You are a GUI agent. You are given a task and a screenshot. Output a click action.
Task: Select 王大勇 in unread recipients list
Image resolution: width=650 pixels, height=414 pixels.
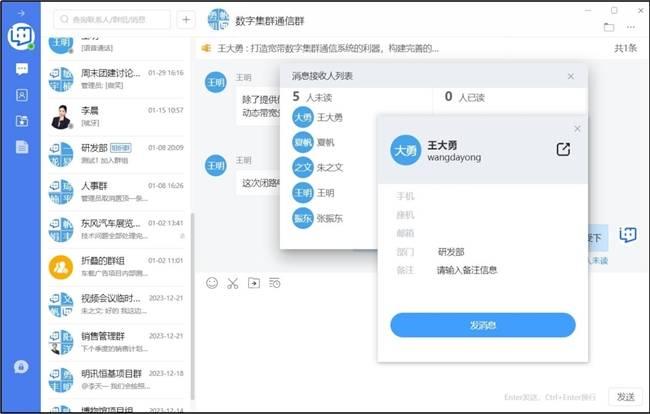(318, 118)
